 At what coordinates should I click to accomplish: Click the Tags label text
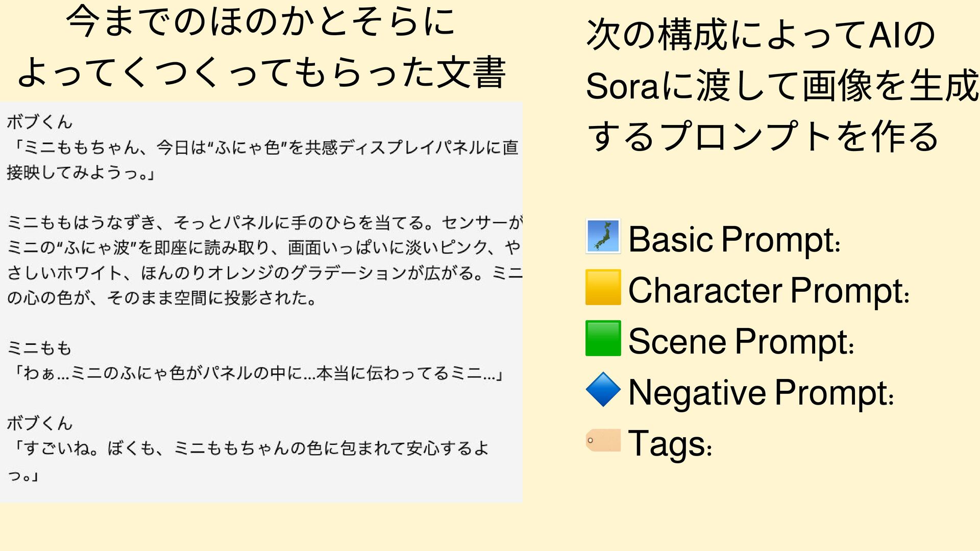click(669, 443)
